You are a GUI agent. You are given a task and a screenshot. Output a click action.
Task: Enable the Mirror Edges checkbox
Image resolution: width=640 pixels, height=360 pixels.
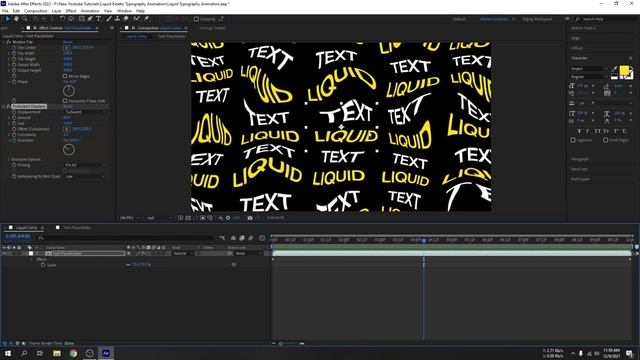65,76
